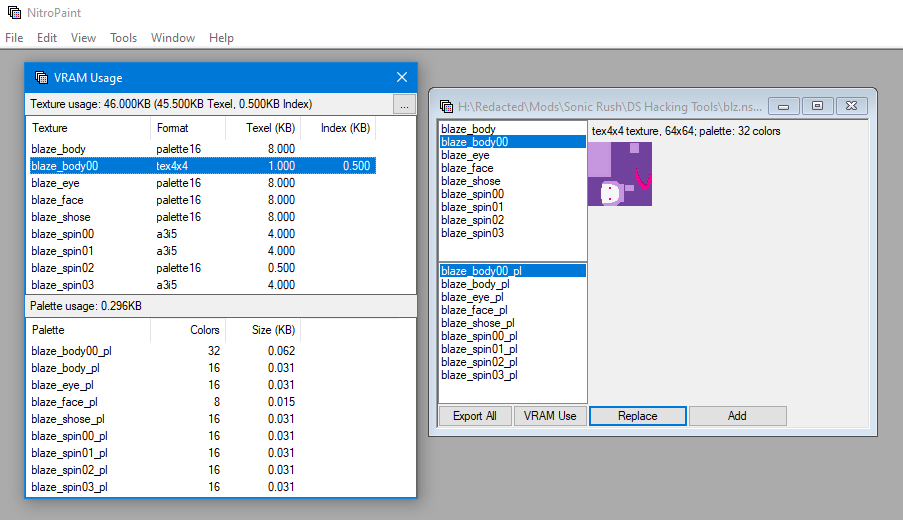Sort by Format column header
This screenshot has width=903, height=520.
pos(188,128)
